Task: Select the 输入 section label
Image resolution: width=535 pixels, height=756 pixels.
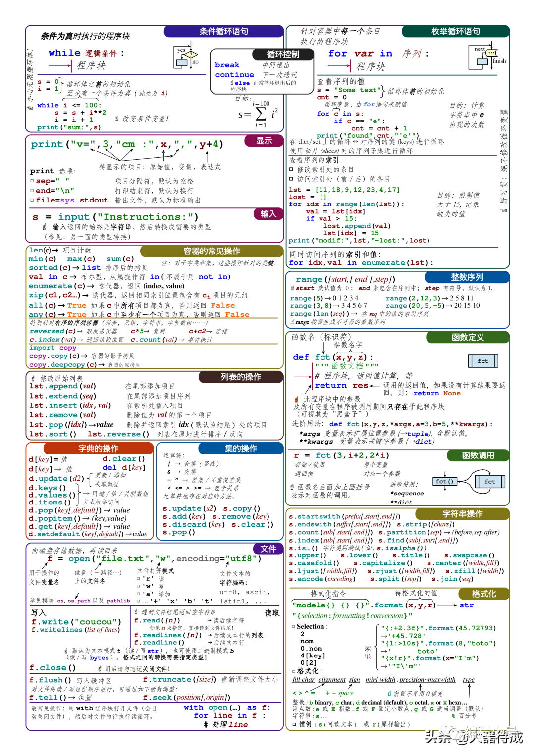Action: click(x=268, y=214)
